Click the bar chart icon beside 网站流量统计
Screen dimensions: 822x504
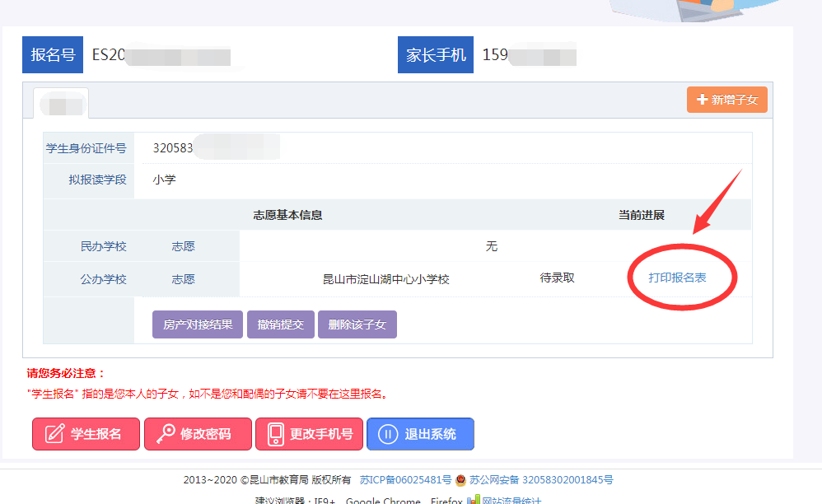pos(473,501)
